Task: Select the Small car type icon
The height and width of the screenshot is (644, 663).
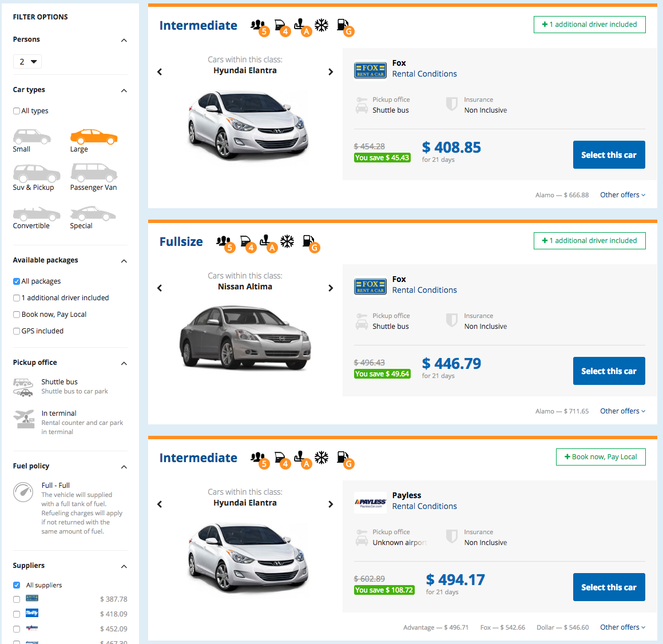Action: coord(31,137)
